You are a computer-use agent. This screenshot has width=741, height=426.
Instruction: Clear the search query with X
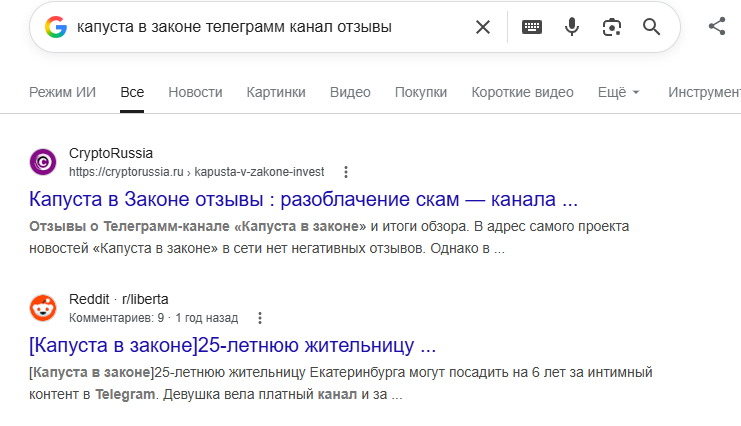[483, 27]
